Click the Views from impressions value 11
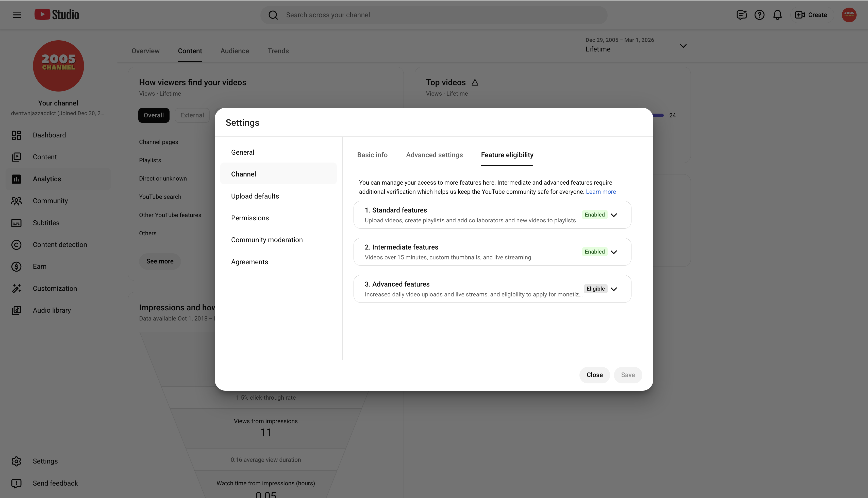Viewport: 868px width, 498px height. (265, 433)
